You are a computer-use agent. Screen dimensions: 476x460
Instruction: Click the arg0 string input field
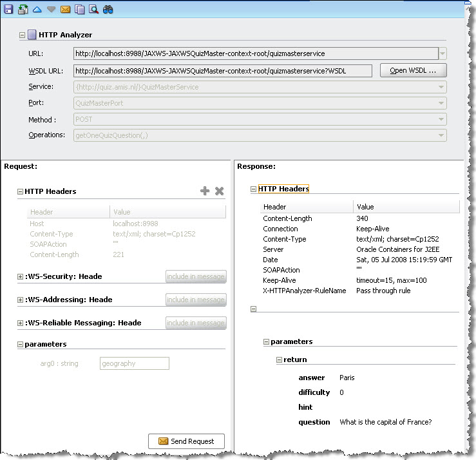pos(134,363)
